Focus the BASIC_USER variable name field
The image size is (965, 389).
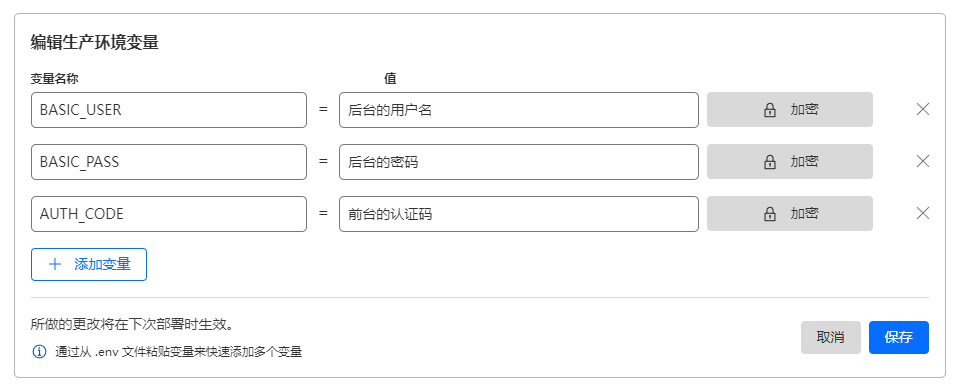[169, 110]
